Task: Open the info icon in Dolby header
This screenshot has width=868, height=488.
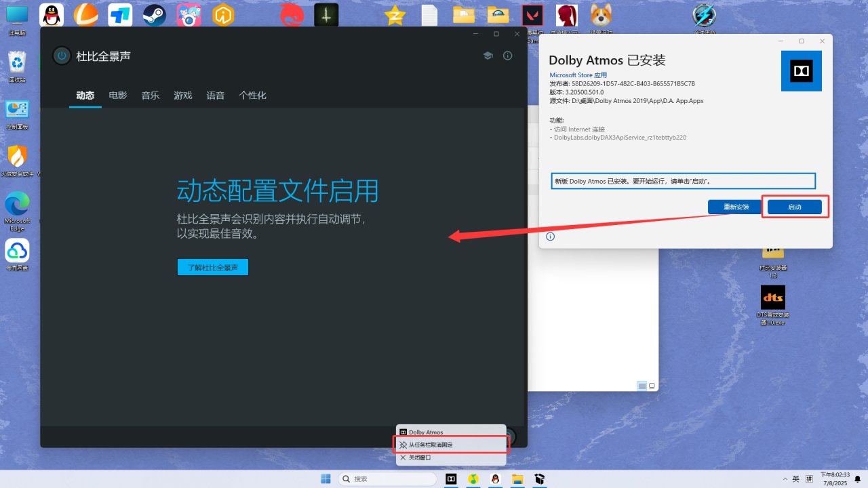Action: pyautogui.click(x=507, y=56)
